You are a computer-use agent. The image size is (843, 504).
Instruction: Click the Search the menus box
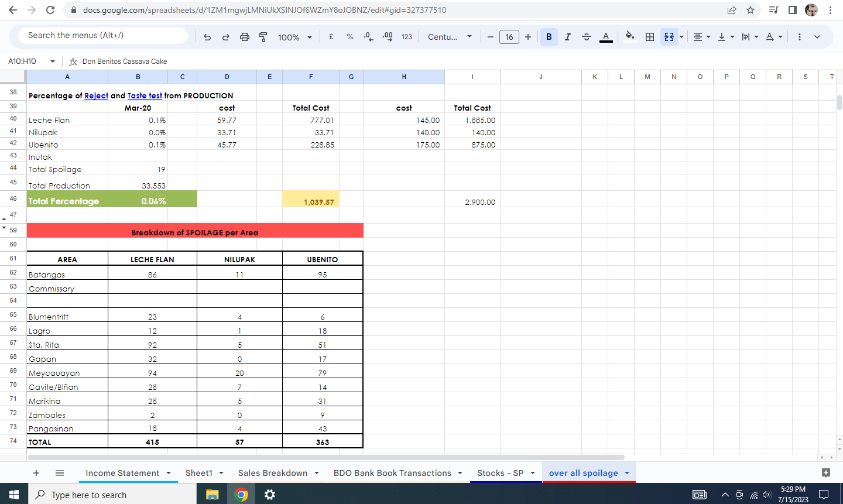pos(103,35)
